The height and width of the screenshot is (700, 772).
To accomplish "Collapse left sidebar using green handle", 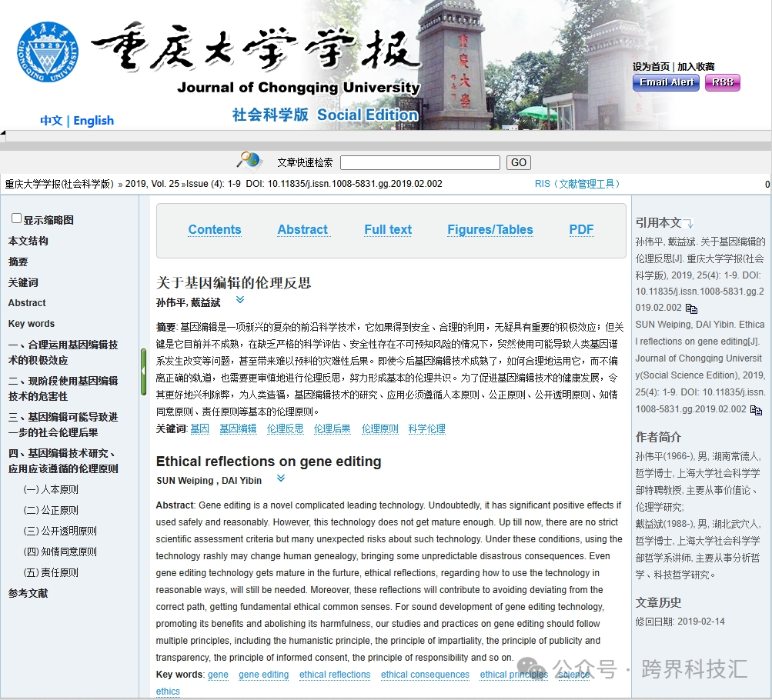I will 143,372.
